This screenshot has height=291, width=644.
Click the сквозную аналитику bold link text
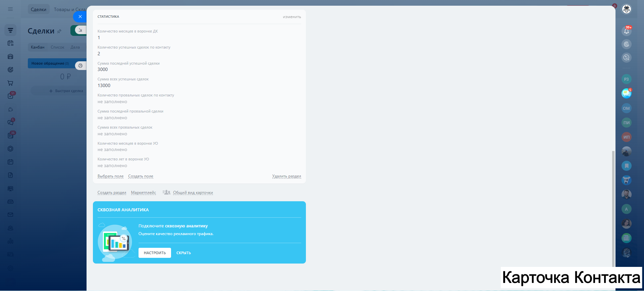186,226
